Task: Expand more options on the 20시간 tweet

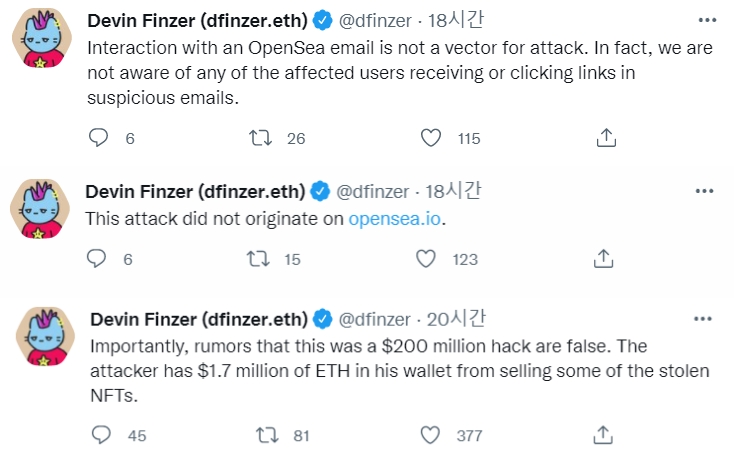Action: pyautogui.click(x=703, y=319)
